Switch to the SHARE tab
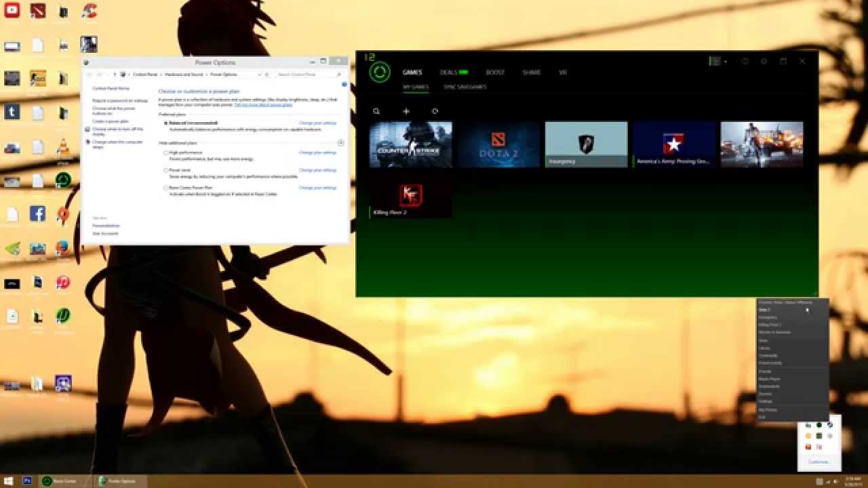868x488 pixels. click(x=532, y=73)
